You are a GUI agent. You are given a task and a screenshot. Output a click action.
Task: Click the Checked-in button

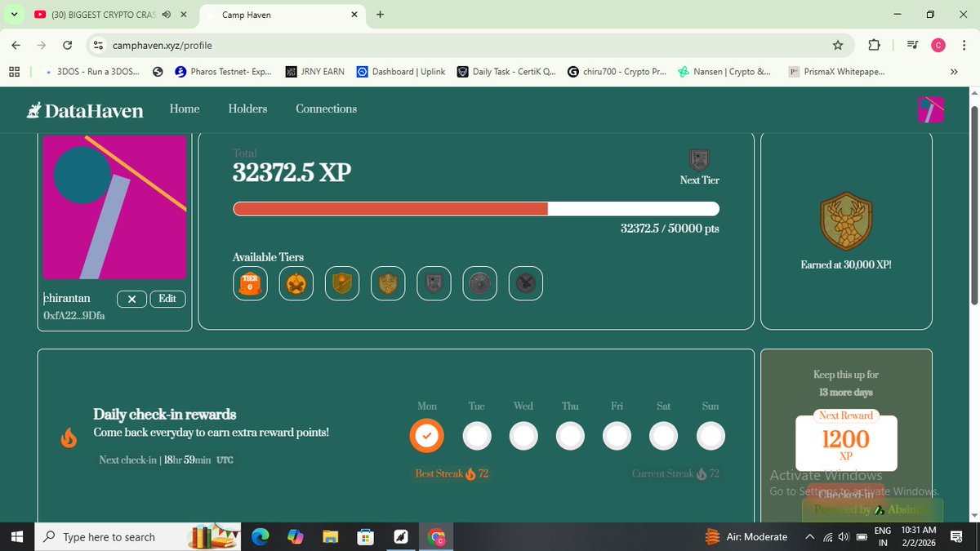coord(846,494)
